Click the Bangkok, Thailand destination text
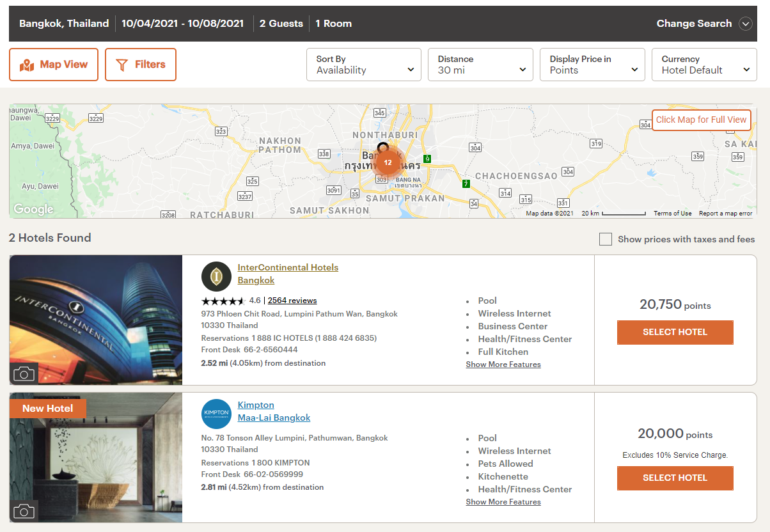Image resolution: width=770 pixels, height=532 pixels. [x=64, y=24]
